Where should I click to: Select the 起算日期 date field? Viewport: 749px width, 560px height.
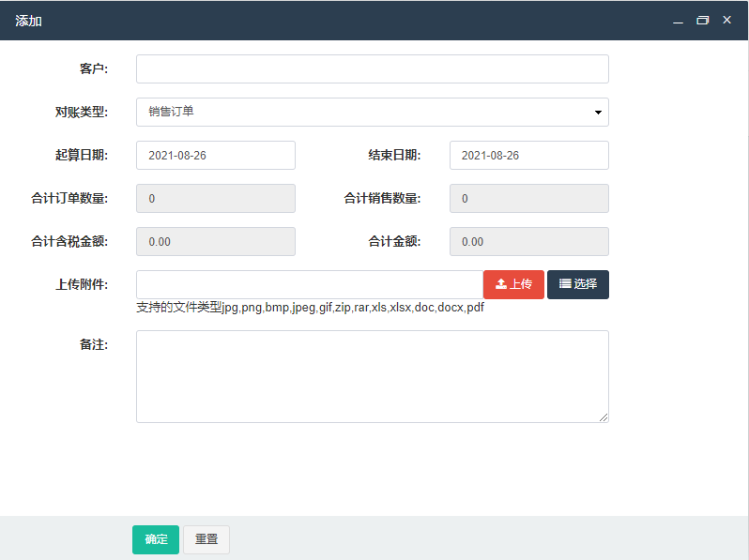[216, 155]
